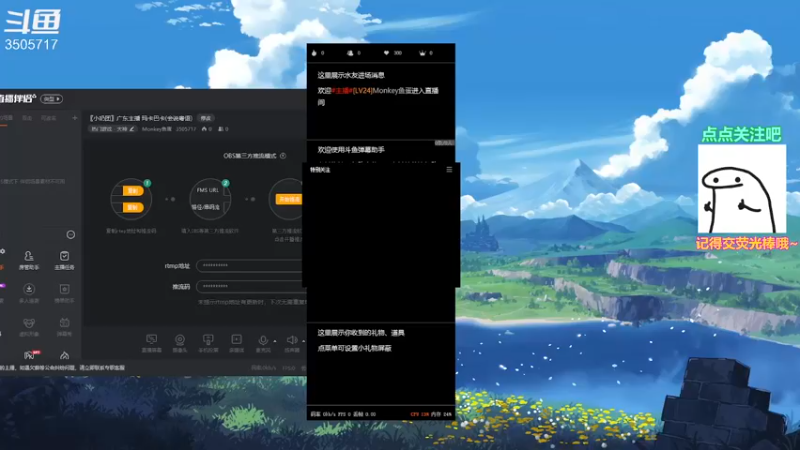Add a new scene with the plus icon
The width and height of the screenshot is (800, 450).
74,118
